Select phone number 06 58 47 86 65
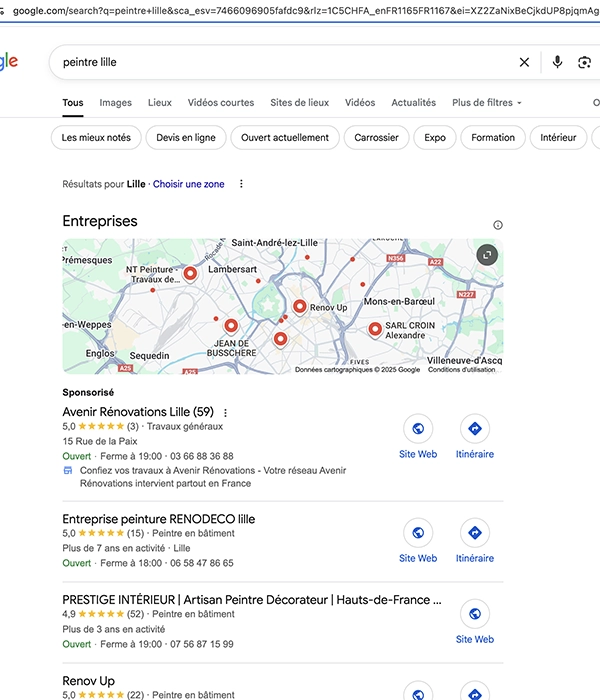The width and height of the screenshot is (600, 700). pos(201,563)
